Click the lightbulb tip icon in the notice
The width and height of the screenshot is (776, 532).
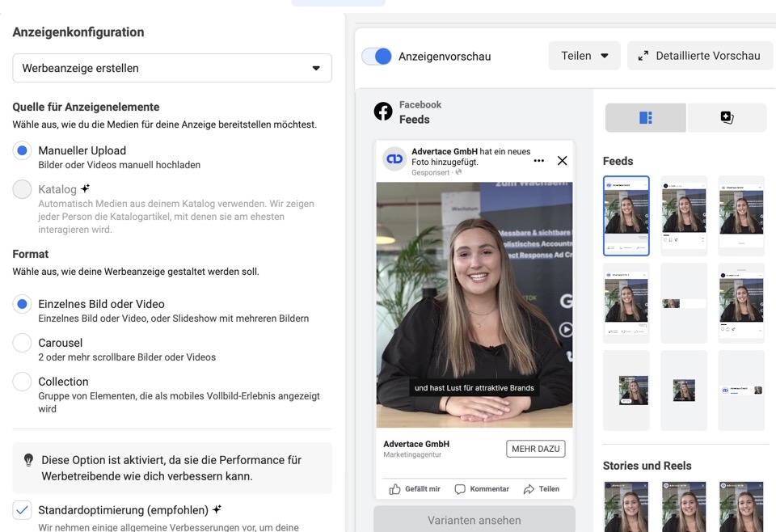(x=29, y=458)
